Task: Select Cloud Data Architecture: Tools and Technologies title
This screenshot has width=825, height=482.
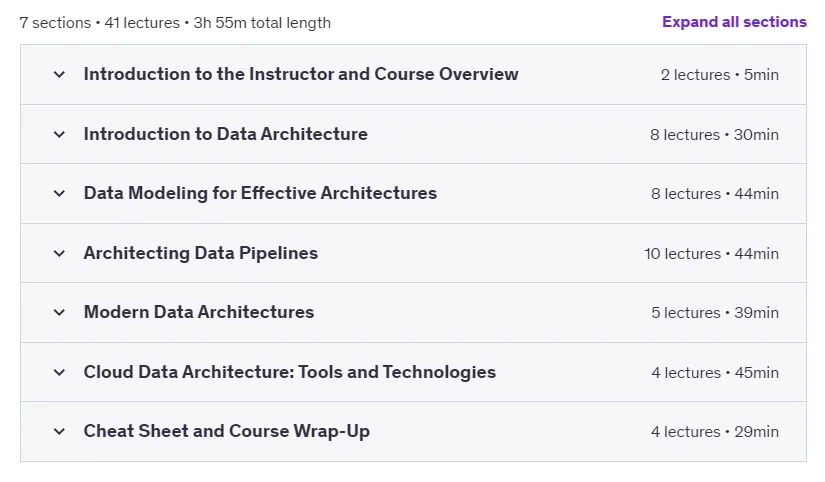Action: click(x=290, y=372)
